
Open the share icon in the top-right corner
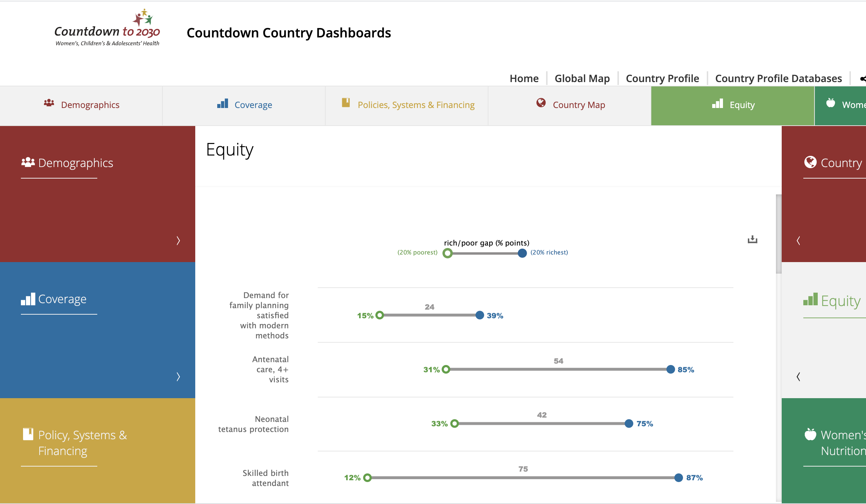point(862,78)
